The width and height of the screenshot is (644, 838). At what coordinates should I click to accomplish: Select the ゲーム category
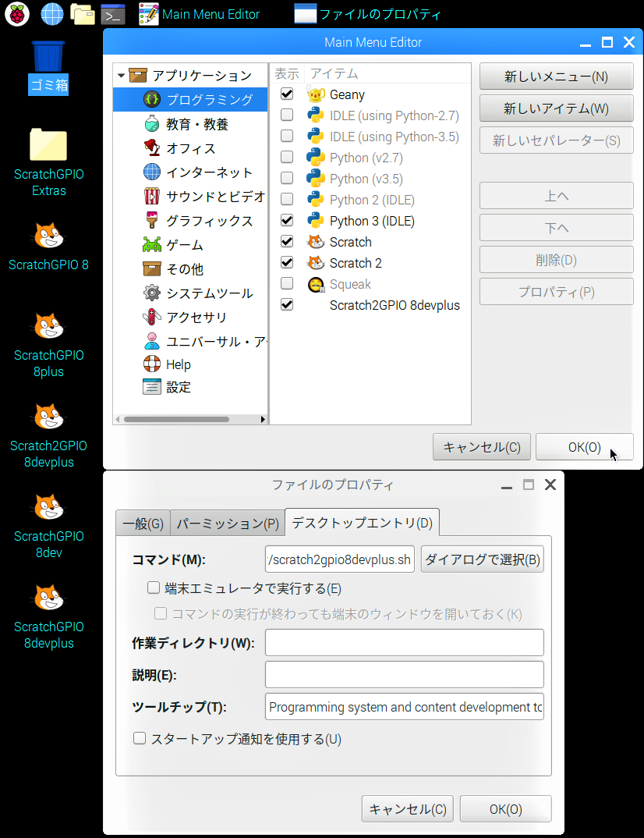click(x=190, y=244)
